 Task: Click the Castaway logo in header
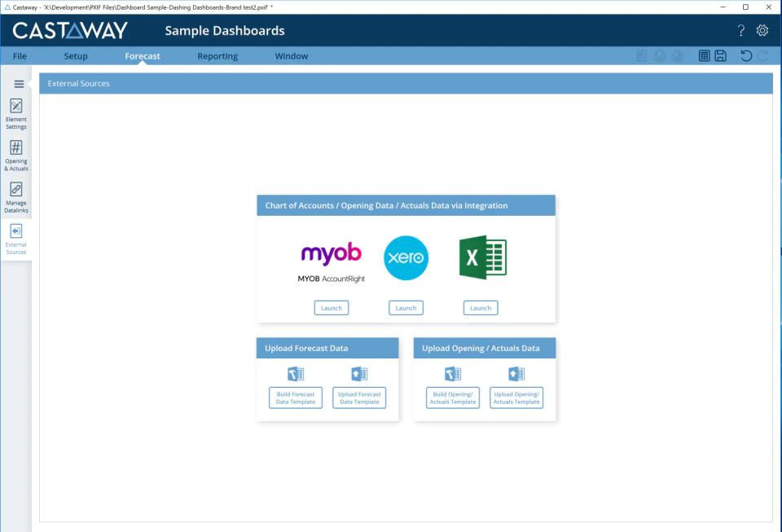pos(70,30)
